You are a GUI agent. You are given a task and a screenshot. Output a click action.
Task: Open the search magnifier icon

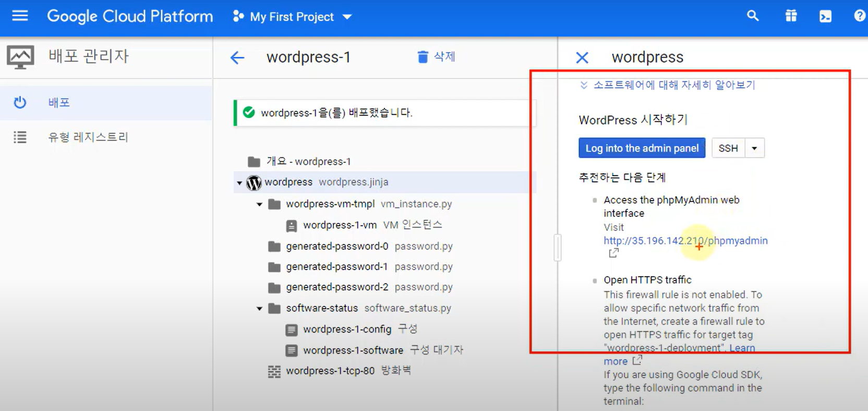(753, 16)
